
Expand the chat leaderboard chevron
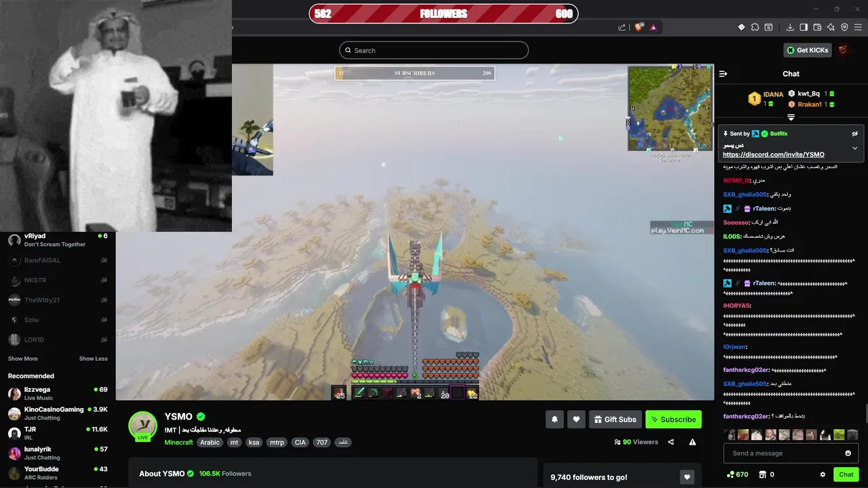click(791, 118)
